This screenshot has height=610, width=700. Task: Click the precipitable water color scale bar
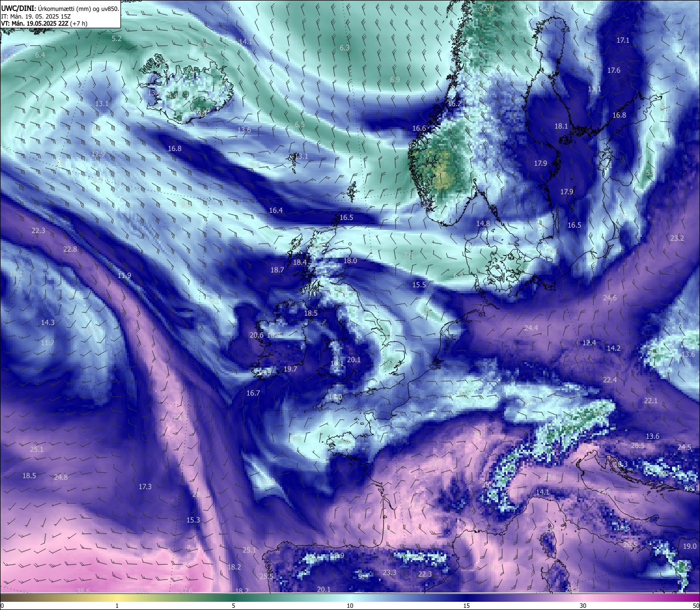[x=350, y=597]
